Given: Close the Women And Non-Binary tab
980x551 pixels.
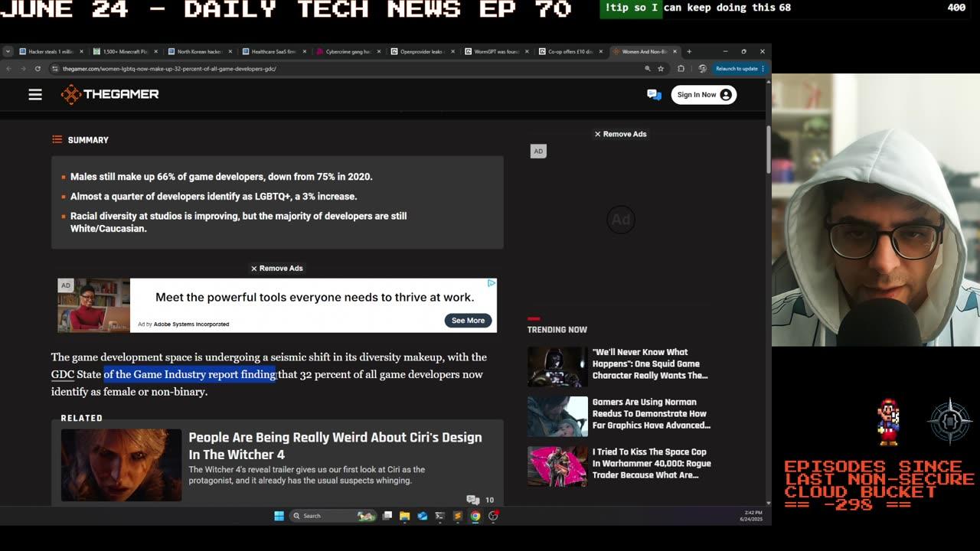Looking at the screenshot, I should [x=675, y=51].
